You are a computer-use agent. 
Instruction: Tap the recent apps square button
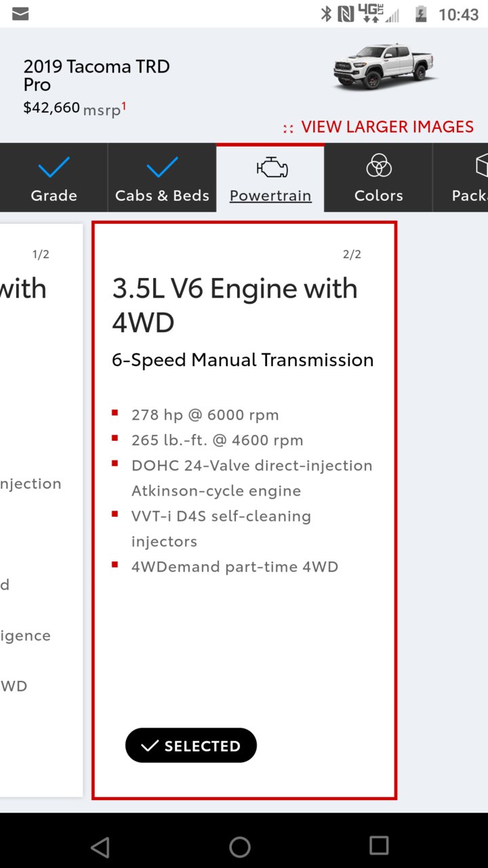click(x=379, y=845)
